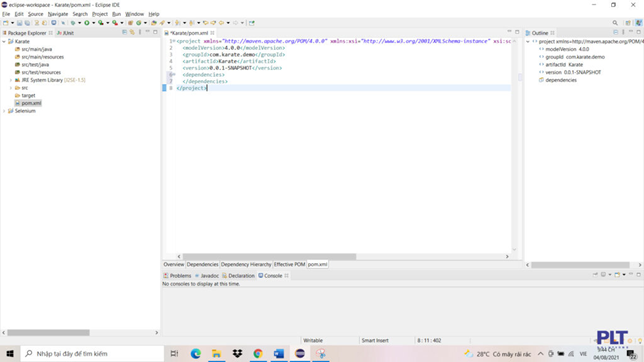Click the External Tools run icon

115,23
